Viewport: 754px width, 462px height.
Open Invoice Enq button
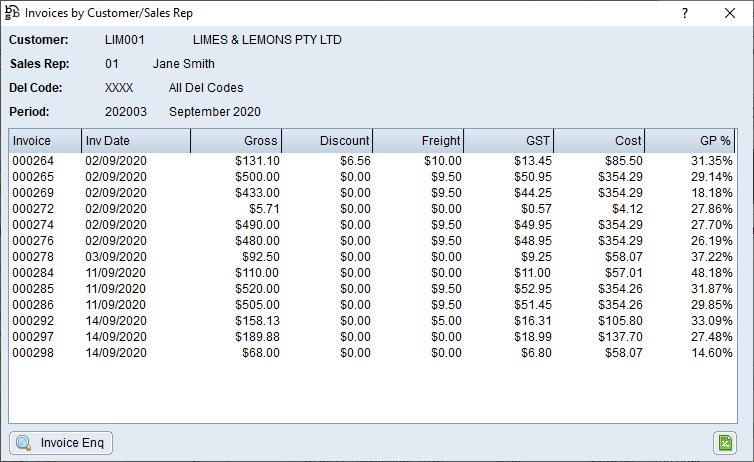point(61,443)
